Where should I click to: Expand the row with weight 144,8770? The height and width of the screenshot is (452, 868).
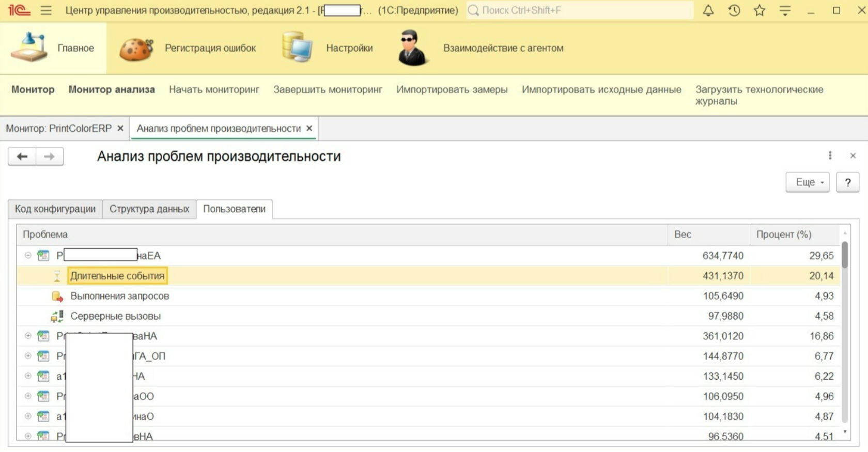click(x=28, y=356)
